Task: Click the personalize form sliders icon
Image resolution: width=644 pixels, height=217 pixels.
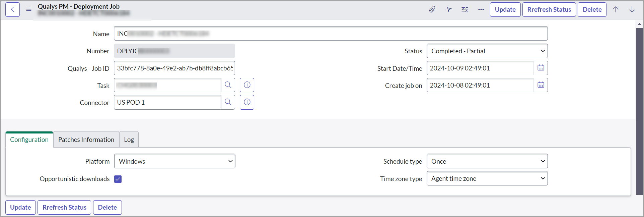Action: (x=465, y=9)
